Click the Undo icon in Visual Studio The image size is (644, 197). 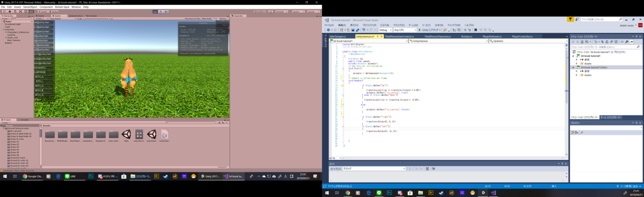pyautogui.click(x=363, y=30)
